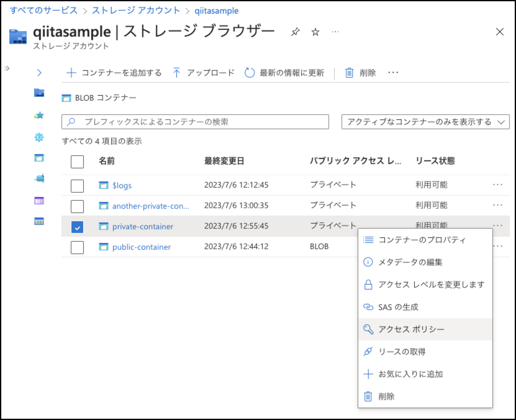Click the date 2023/7/6 12:44:12
This screenshot has width=516, height=420.
(x=236, y=246)
